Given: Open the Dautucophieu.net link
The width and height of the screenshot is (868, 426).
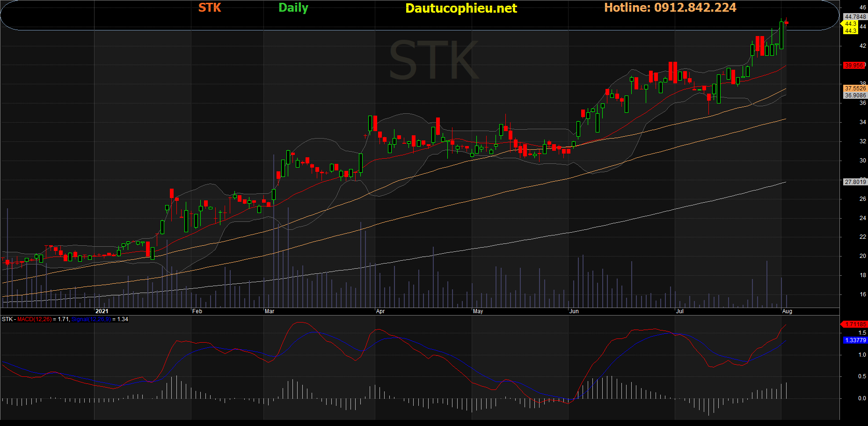Looking at the screenshot, I should pyautogui.click(x=461, y=8).
